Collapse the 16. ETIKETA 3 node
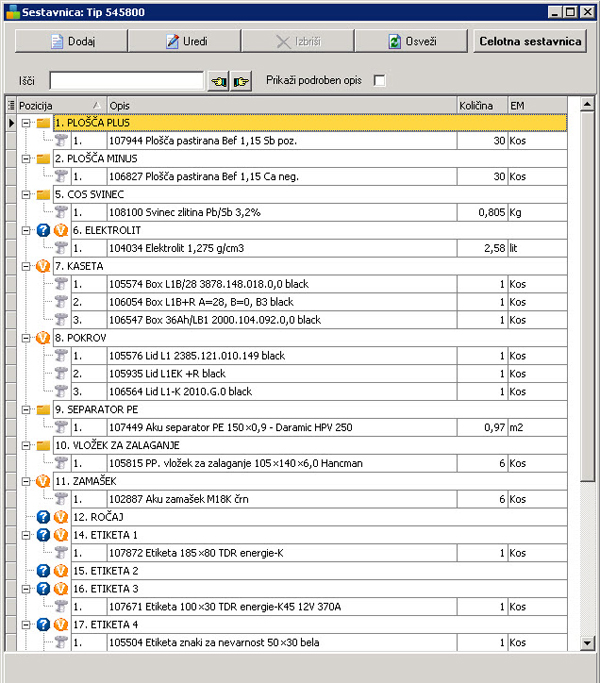 pos(26,589)
